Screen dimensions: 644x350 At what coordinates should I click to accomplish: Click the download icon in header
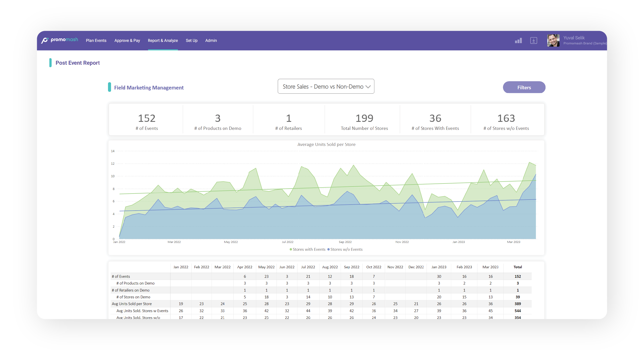coord(534,40)
